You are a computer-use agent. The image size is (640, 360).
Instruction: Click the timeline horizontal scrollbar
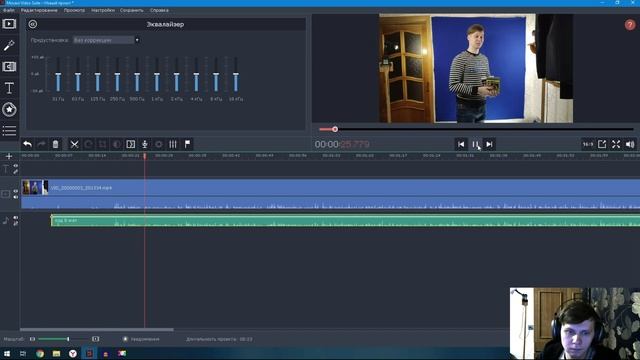point(97,330)
